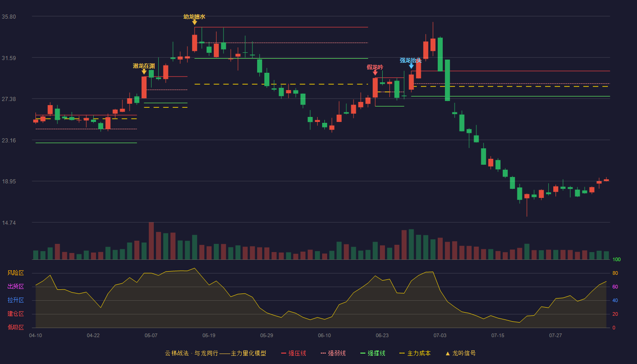
Task: Click the green 100 indicator scale value
Action: pos(617,259)
